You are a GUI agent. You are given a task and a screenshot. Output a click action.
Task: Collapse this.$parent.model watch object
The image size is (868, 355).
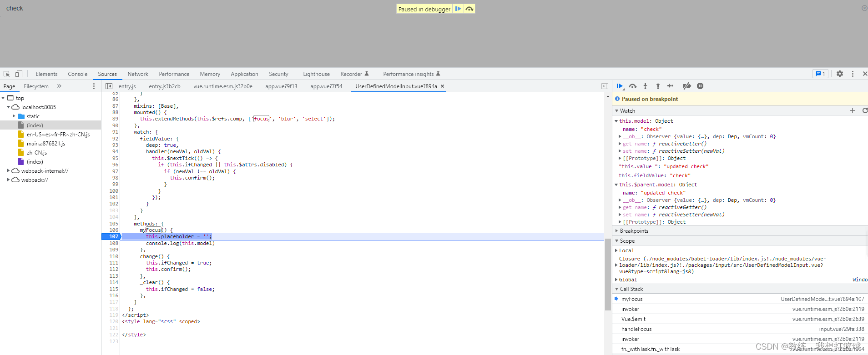[x=616, y=185]
